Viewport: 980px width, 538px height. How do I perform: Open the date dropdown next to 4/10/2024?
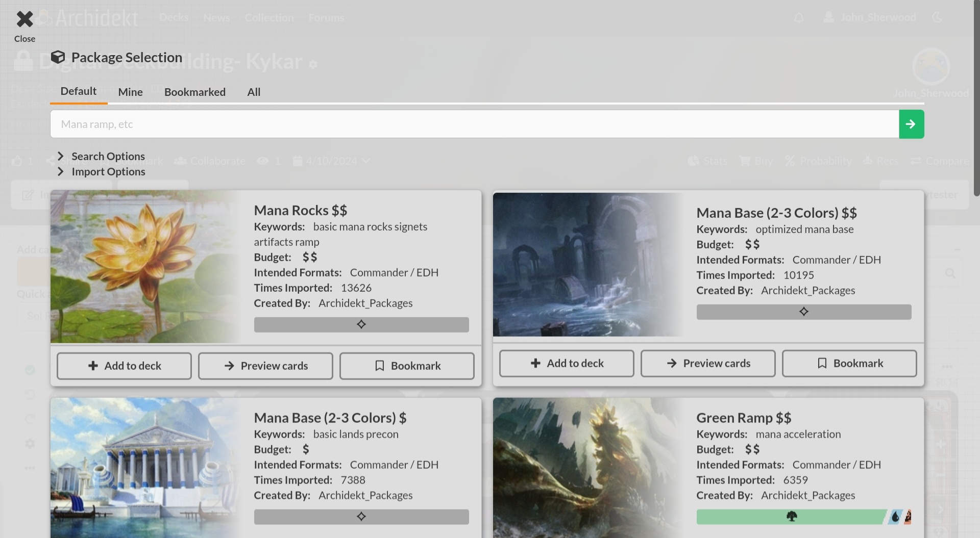tap(366, 161)
